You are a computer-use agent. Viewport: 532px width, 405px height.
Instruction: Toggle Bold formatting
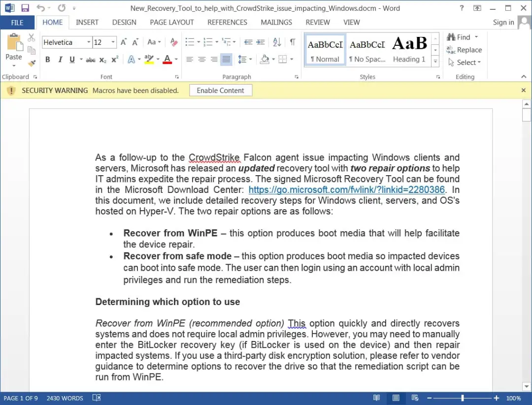click(x=47, y=60)
